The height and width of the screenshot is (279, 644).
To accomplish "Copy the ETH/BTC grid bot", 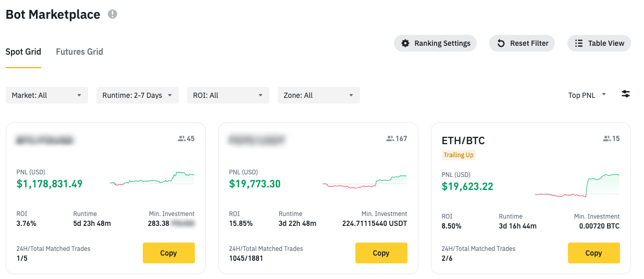I will click(593, 253).
